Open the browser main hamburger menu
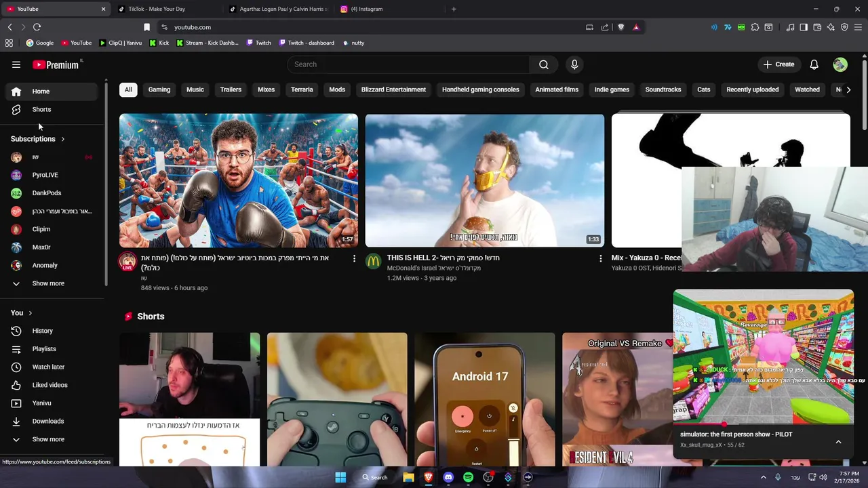 [x=858, y=27]
